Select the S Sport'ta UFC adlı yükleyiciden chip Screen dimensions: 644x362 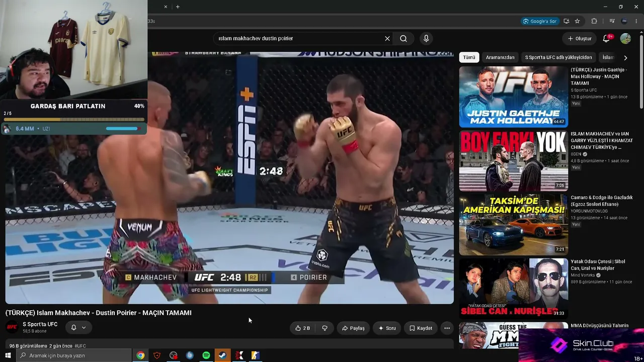pos(558,57)
